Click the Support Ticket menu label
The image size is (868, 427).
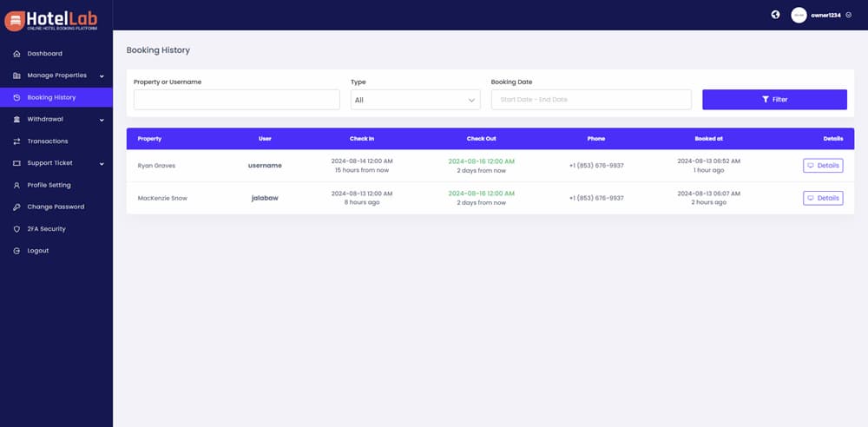click(x=49, y=163)
